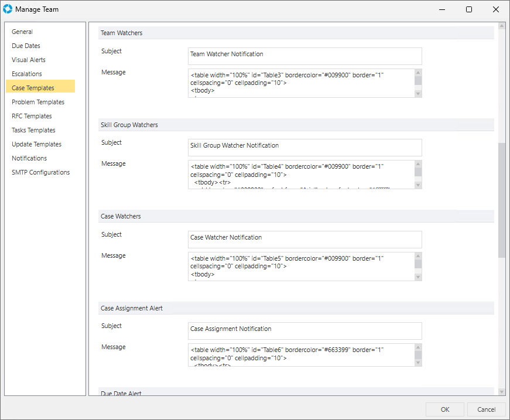Open RFC Templates page
Viewport: 510px width, 420px height.
point(32,116)
